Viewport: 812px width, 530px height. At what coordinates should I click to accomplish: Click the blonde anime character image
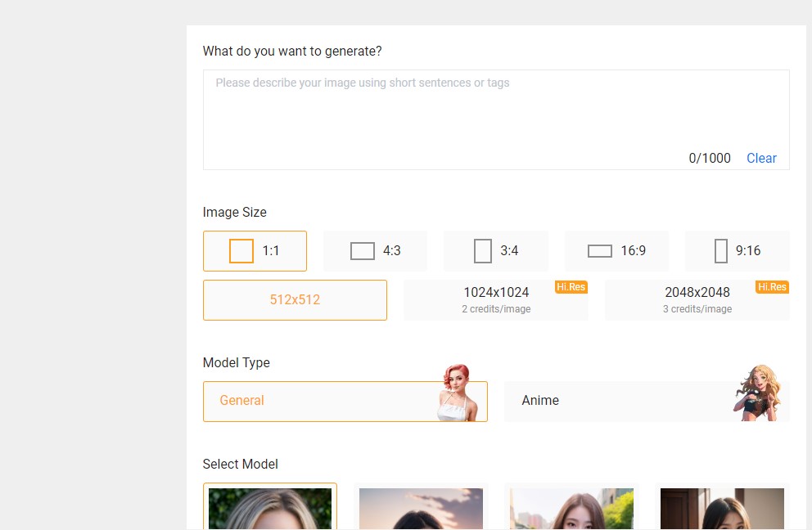758,393
